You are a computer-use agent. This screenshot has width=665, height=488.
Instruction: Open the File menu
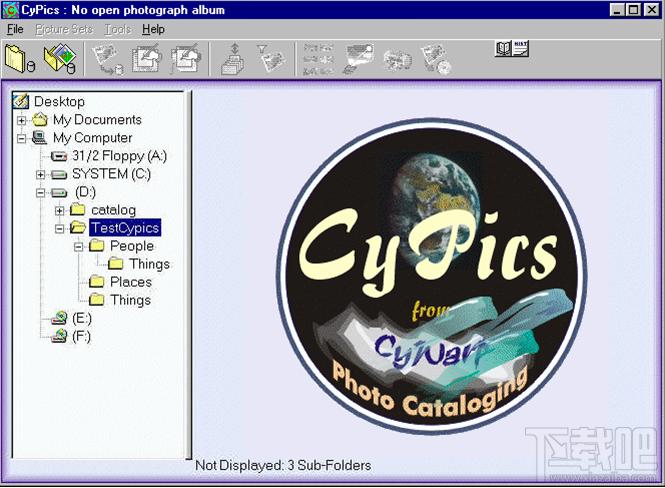coord(15,29)
